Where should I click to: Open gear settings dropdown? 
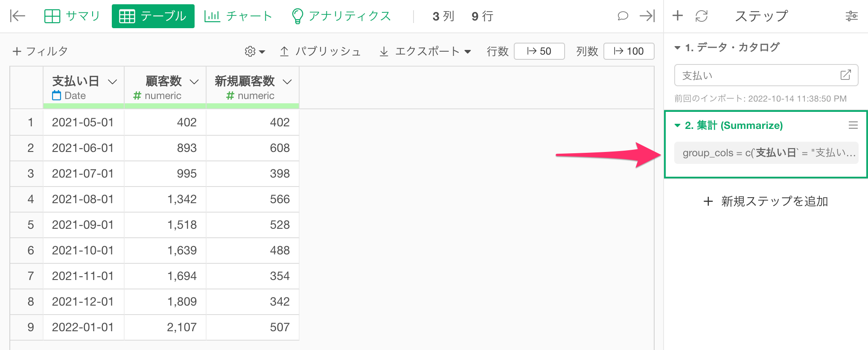255,51
